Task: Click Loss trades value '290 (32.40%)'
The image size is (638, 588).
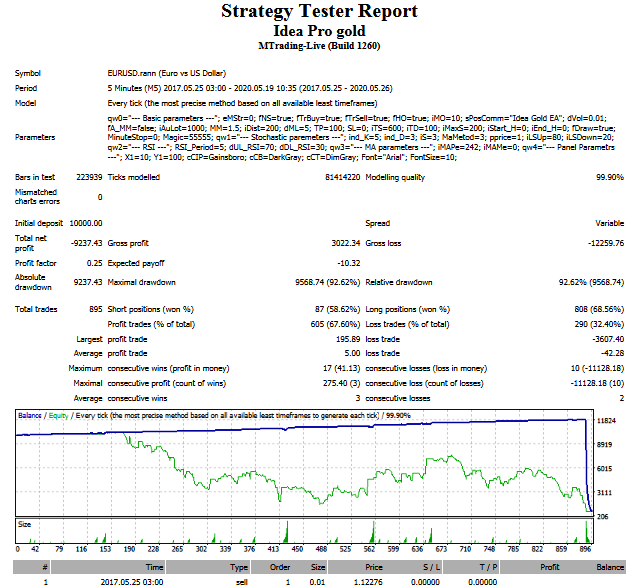Action: point(599,324)
